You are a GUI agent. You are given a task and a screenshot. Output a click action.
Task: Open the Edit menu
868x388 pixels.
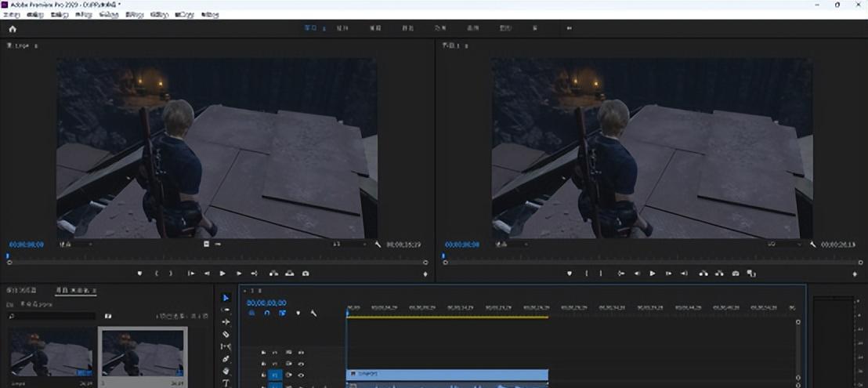[x=35, y=15]
